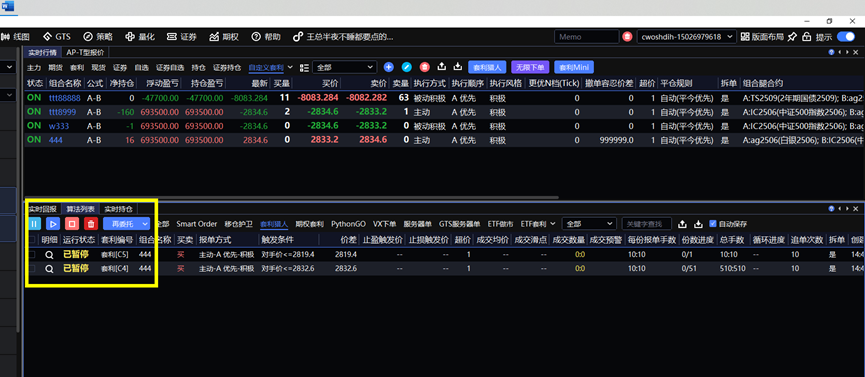
Task: Click the purple 无限下单 button
Action: [531, 67]
